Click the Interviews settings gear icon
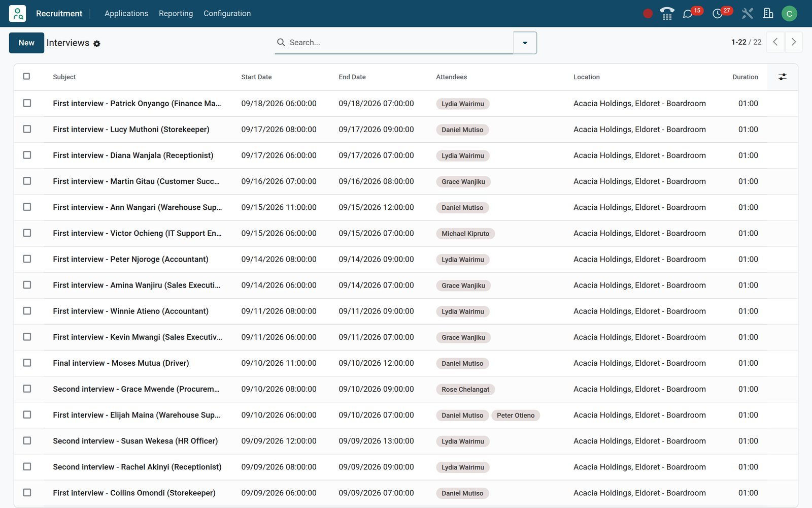Screen dimensions: 812x508 [97, 44]
